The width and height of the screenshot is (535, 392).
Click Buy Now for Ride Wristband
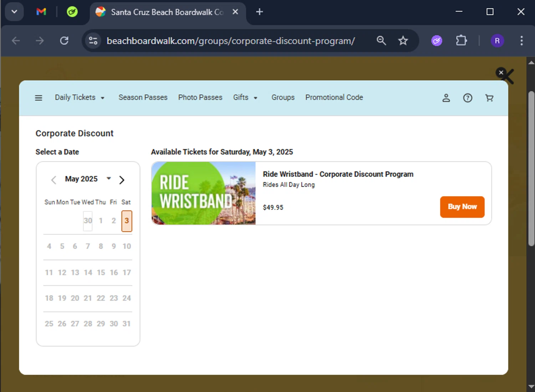[x=462, y=207]
